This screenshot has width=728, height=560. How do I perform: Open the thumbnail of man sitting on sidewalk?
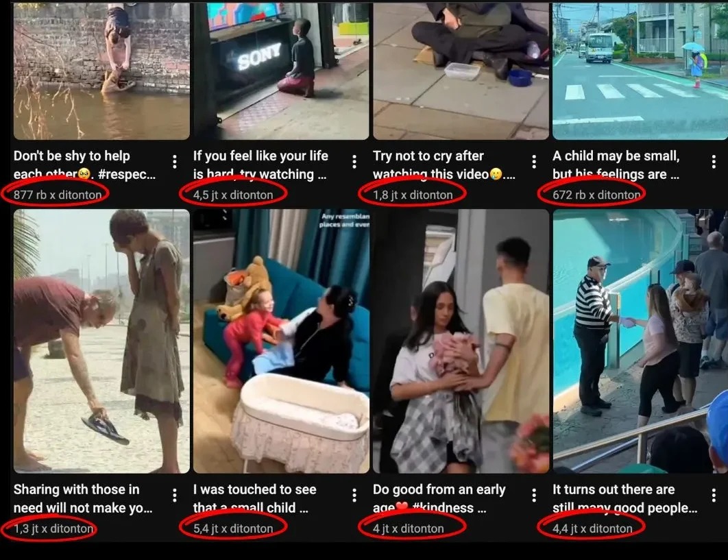[461, 71]
